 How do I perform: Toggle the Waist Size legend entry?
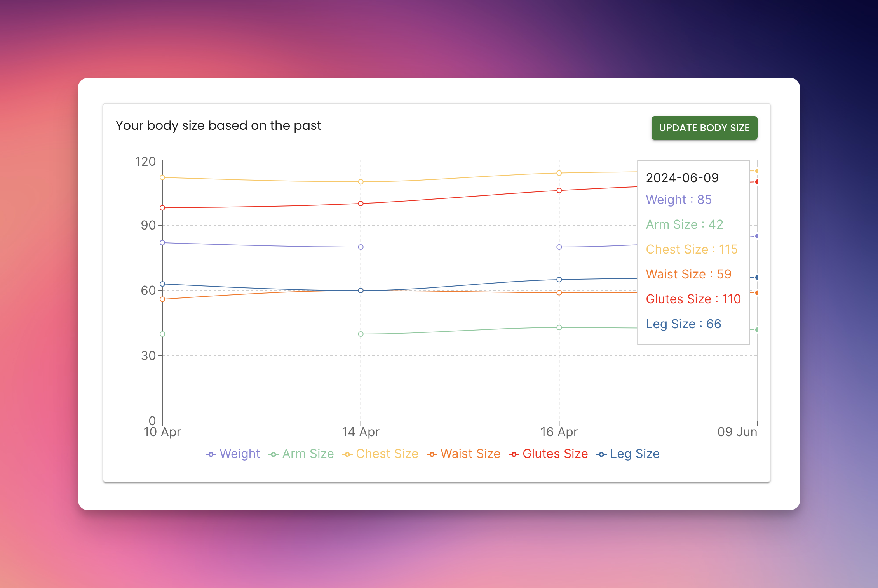463,454
